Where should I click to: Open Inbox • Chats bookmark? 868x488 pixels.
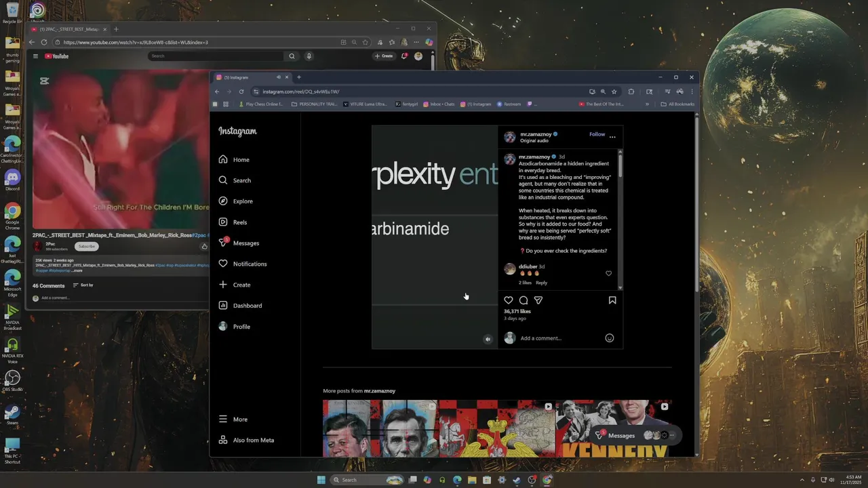click(x=439, y=104)
